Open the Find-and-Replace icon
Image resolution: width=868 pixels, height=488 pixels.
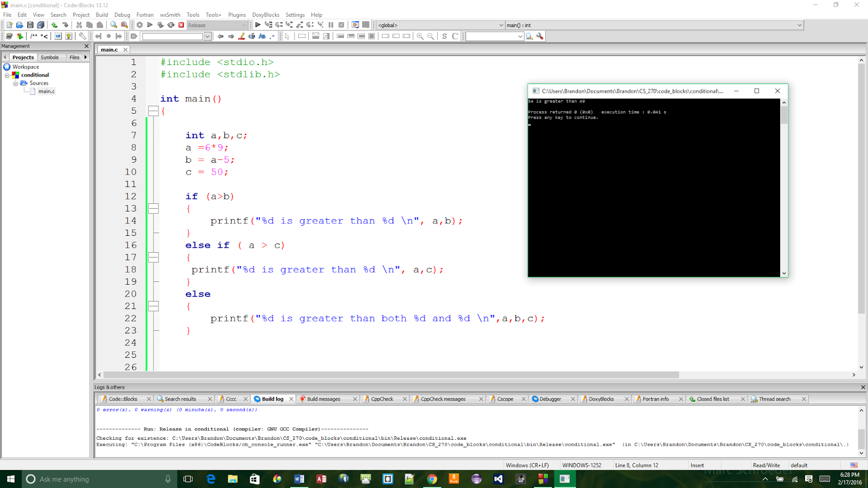pyautogui.click(x=124, y=25)
